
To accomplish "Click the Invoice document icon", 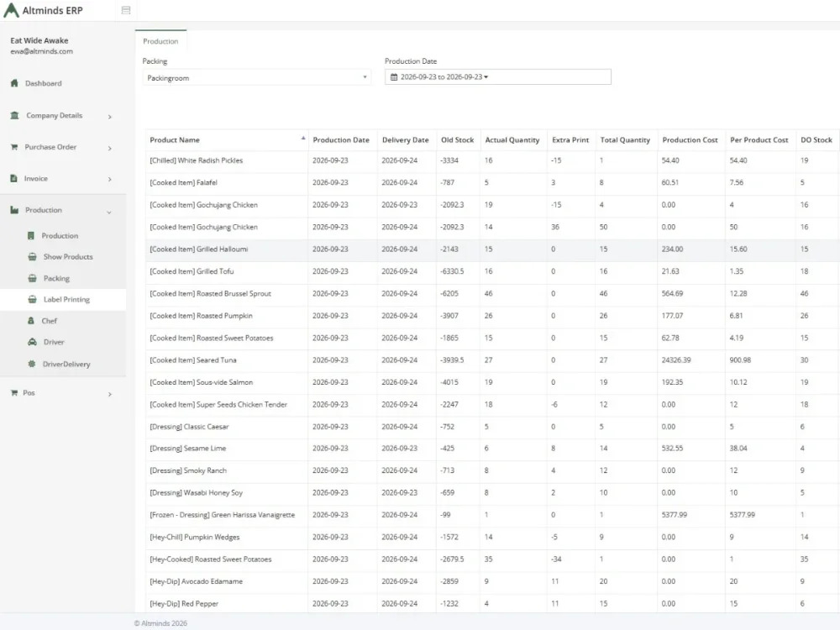I will [14, 178].
